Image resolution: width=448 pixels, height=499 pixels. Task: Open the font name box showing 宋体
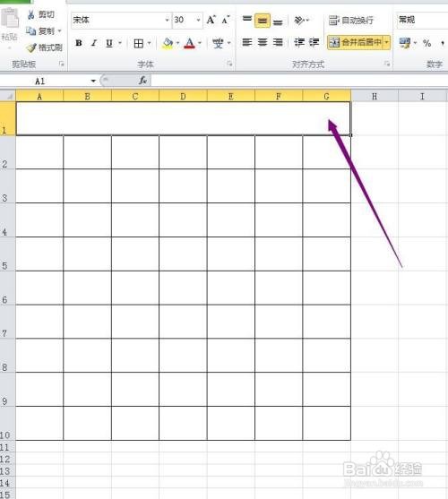click(121, 20)
